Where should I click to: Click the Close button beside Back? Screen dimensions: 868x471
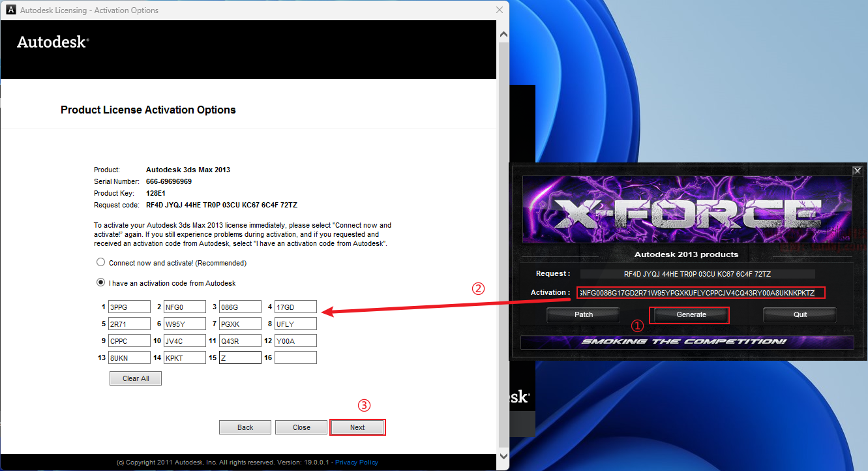pos(301,427)
